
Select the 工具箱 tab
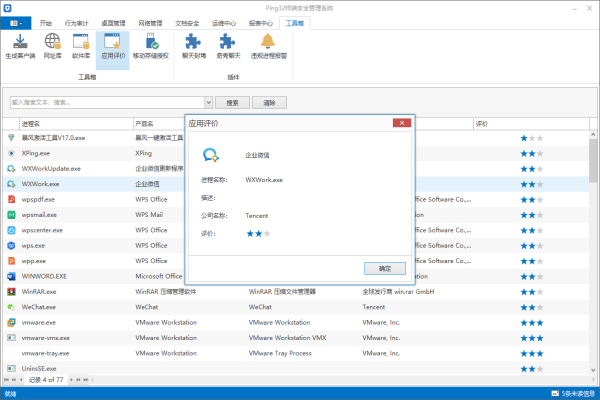(294, 23)
